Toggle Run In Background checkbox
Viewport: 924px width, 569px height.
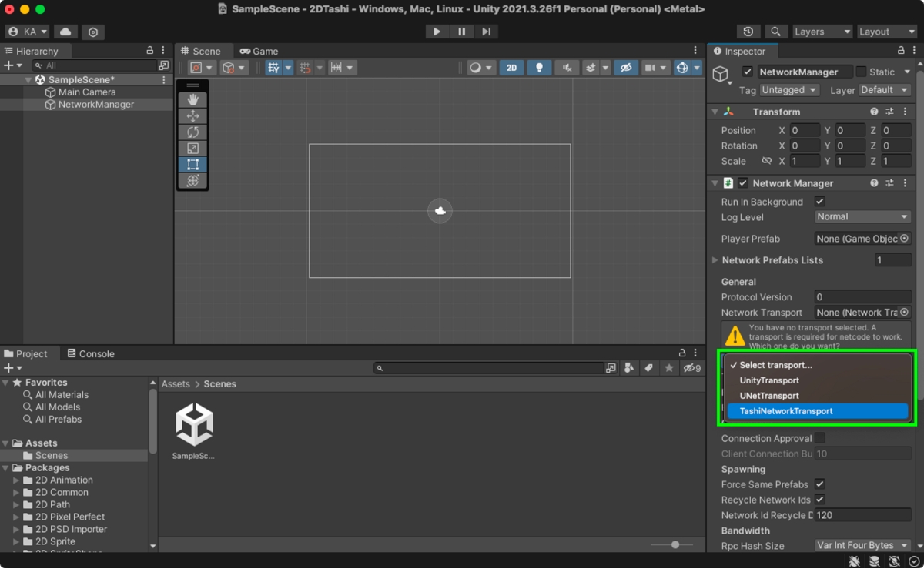[x=820, y=202]
